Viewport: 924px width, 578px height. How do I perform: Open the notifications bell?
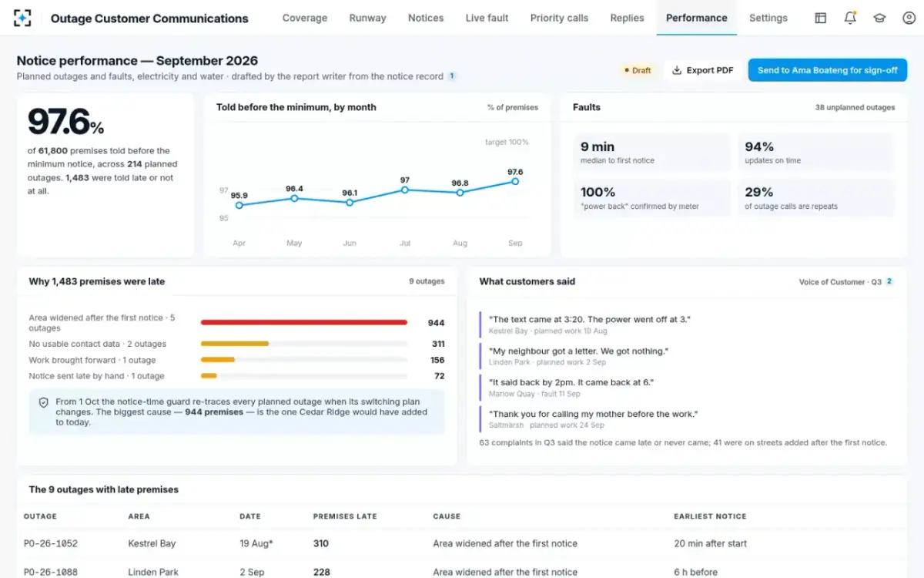(x=850, y=18)
